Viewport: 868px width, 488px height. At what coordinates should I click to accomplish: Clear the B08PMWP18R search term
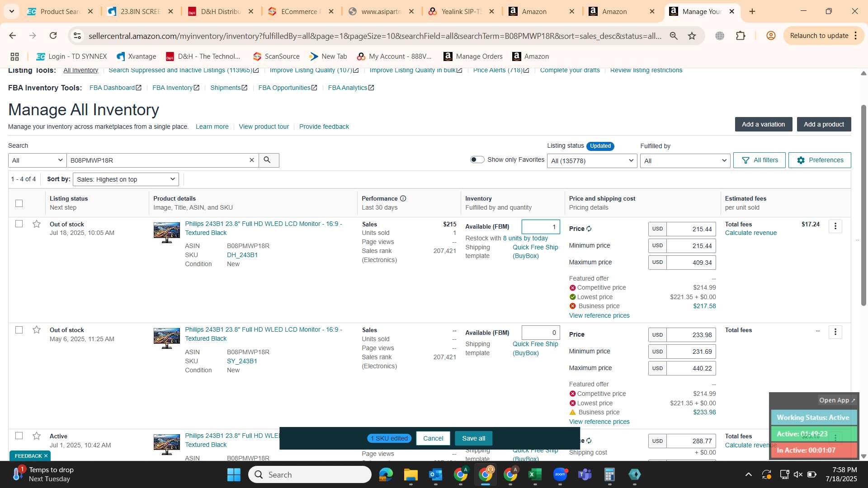tap(252, 160)
